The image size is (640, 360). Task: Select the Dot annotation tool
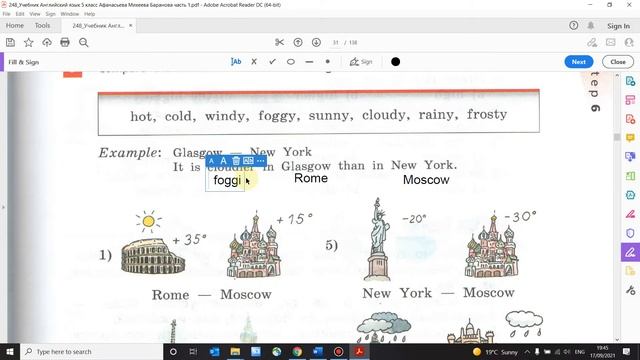[x=327, y=62]
